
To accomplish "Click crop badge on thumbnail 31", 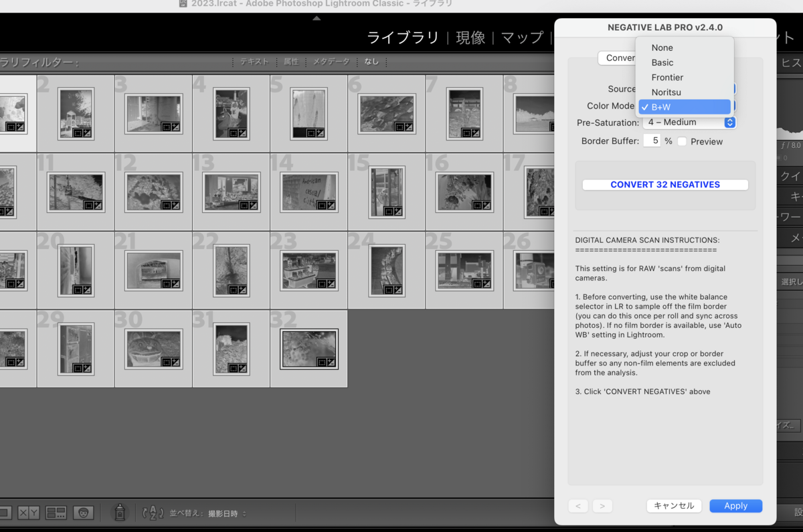I will 233,368.
